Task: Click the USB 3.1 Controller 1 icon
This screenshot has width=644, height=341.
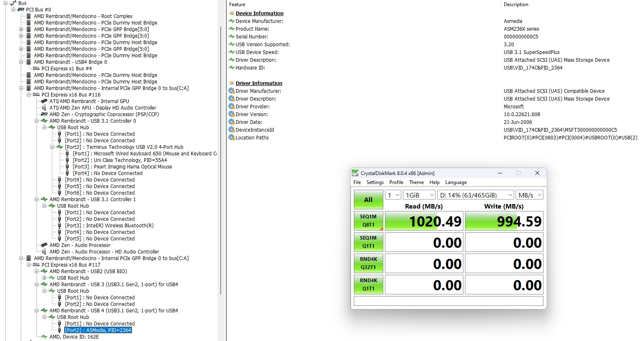Action: tap(44, 200)
